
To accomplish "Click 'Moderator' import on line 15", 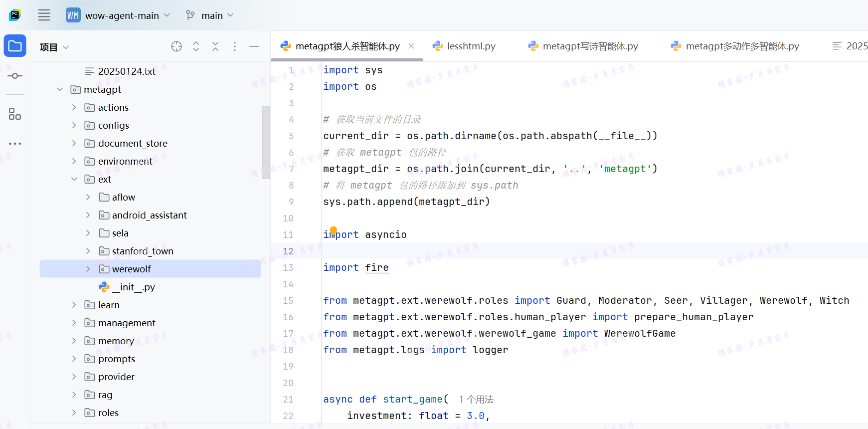I will click(x=625, y=300).
